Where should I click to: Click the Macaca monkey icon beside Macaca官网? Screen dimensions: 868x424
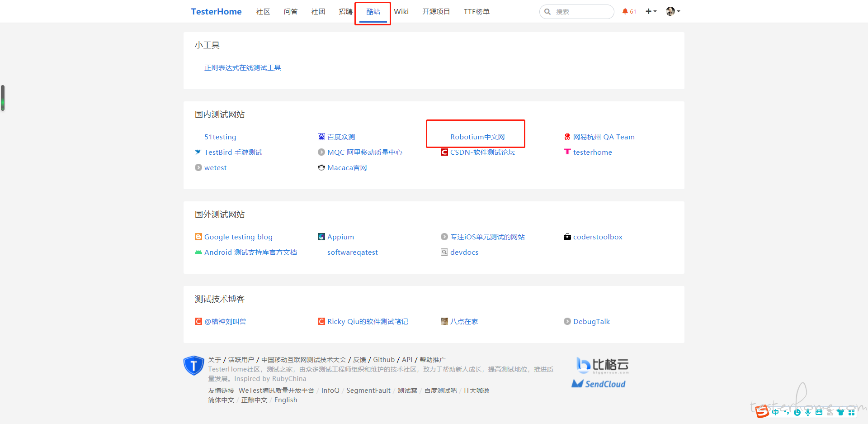(321, 167)
